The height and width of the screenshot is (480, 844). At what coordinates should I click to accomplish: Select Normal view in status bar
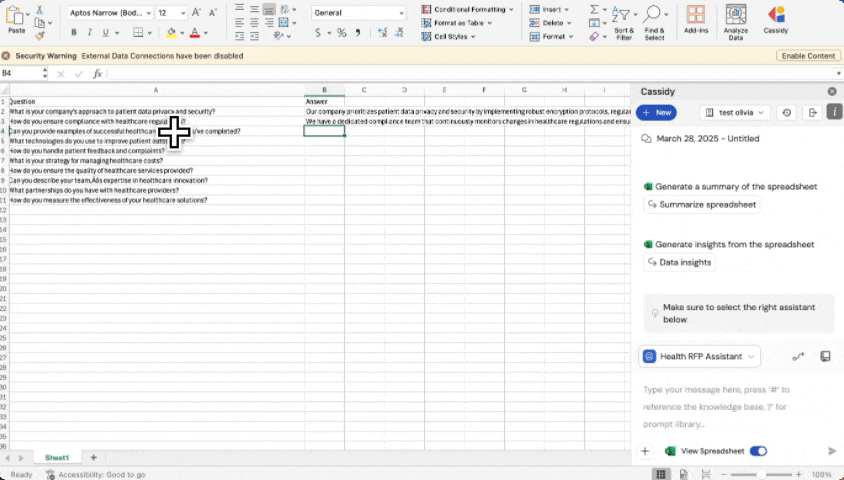[x=661, y=474]
